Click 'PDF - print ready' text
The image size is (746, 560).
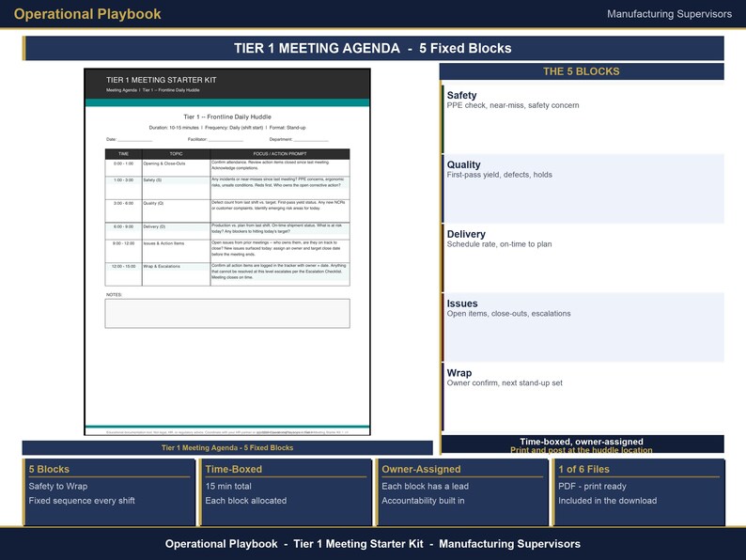click(x=592, y=487)
